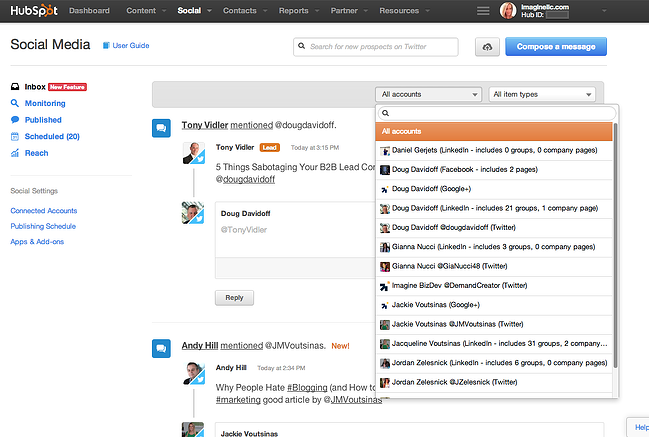The image size is (649, 437).
Task: Click the Published speech bubble icon
Action: [15, 120]
